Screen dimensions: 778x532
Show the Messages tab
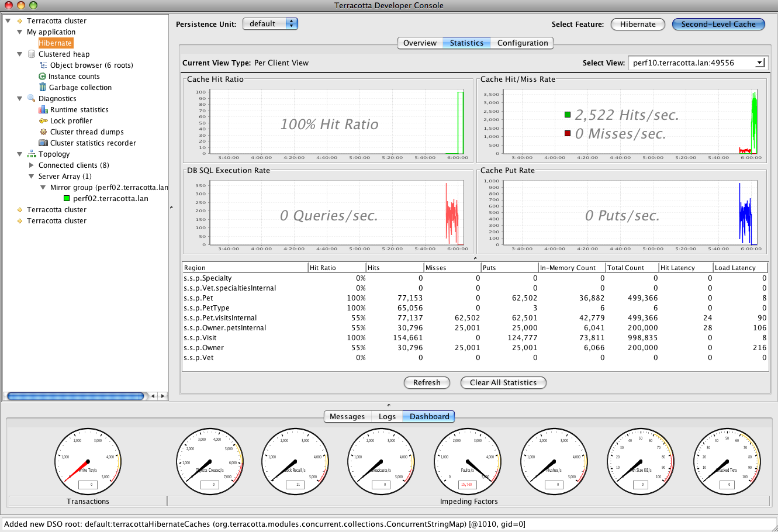coord(347,416)
